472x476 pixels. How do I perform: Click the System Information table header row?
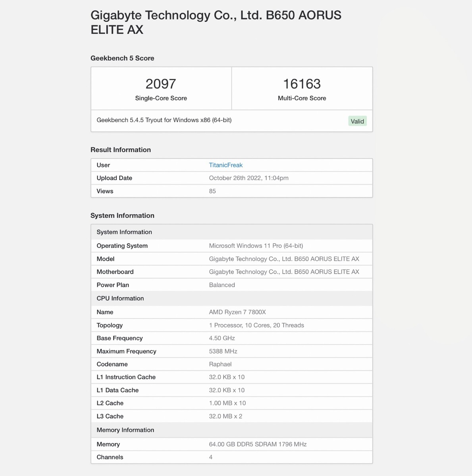tap(232, 232)
